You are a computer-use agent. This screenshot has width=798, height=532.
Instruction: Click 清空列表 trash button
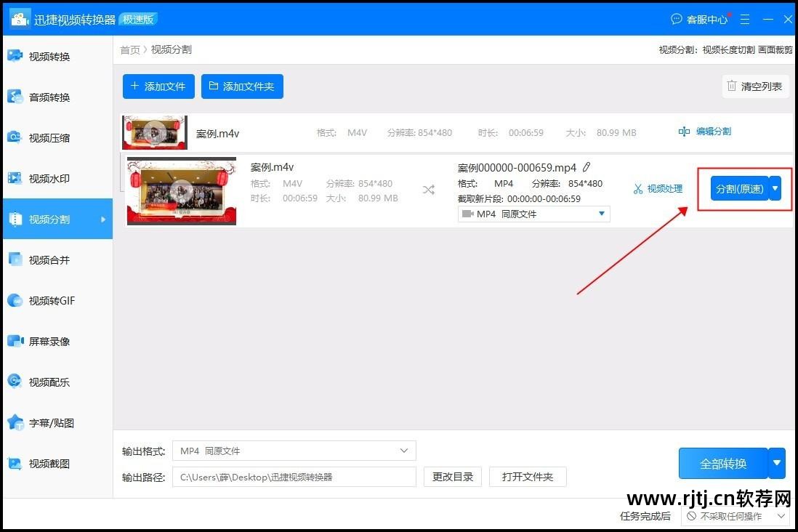point(755,86)
